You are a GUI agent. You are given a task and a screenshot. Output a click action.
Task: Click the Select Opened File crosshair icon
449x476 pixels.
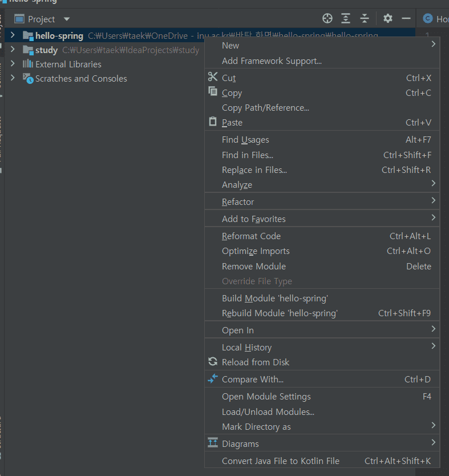point(327,18)
